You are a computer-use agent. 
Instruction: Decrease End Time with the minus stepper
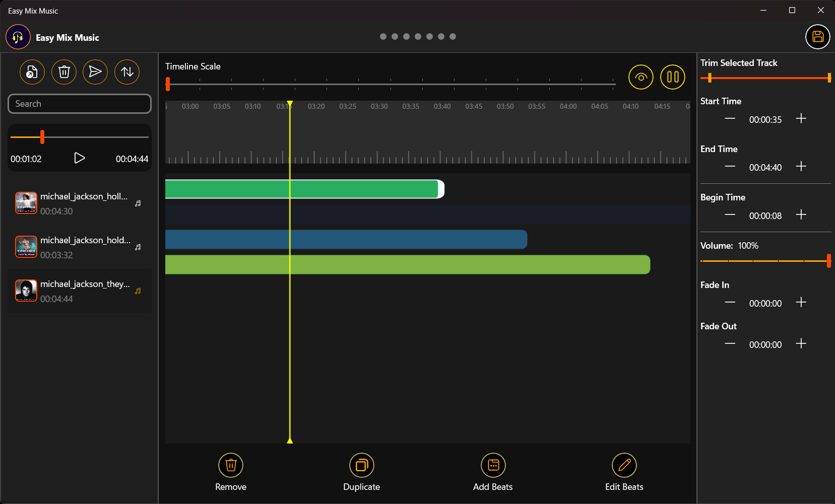[x=729, y=166]
